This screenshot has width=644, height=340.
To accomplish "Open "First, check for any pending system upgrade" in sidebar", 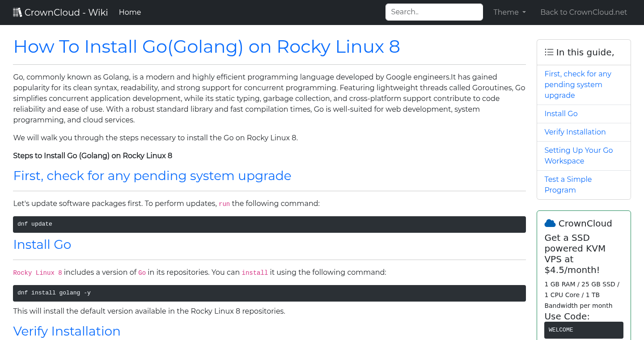I will coord(578,84).
